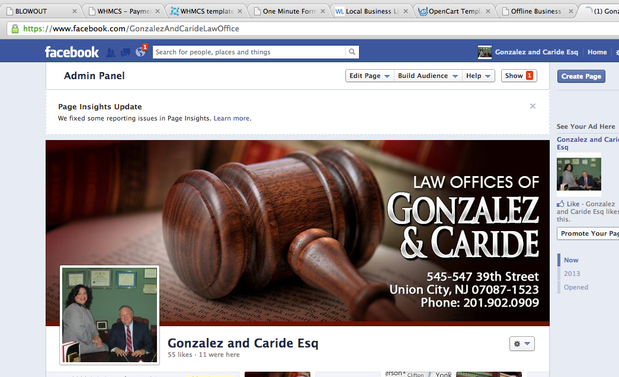Switch to the WHMCS templates browser tab
This screenshot has height=377, width=619.
tap(205, 11)
